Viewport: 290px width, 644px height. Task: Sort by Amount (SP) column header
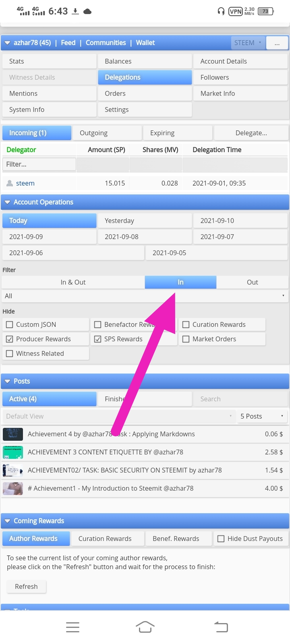tap(106, 150)
